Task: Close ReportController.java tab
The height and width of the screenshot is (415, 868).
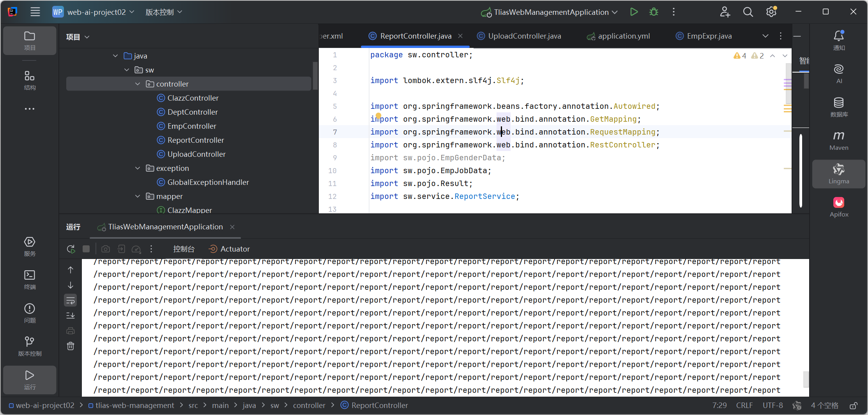Action: 460,36
